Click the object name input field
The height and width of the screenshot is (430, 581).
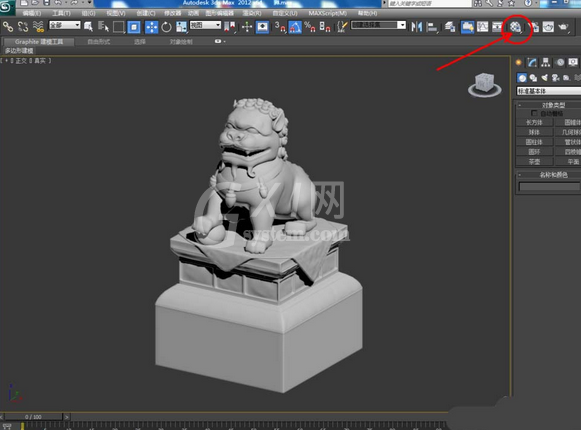point(550,187)
